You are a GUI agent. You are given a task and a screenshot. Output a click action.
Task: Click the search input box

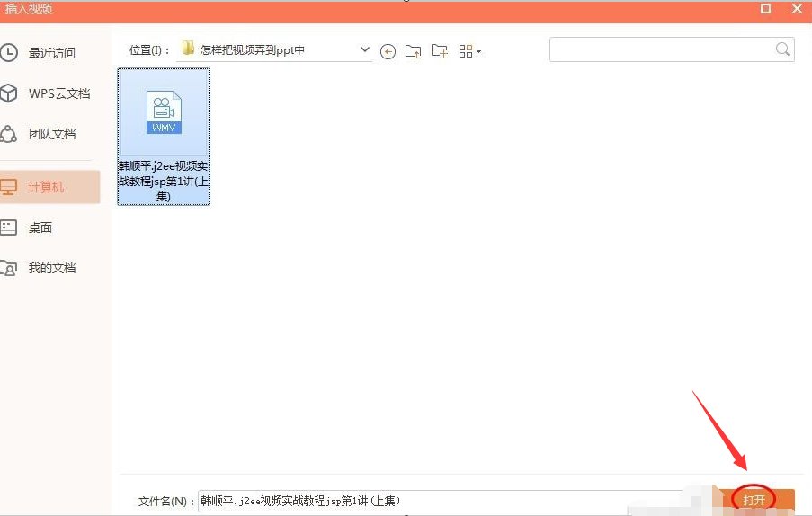(672, 49)
